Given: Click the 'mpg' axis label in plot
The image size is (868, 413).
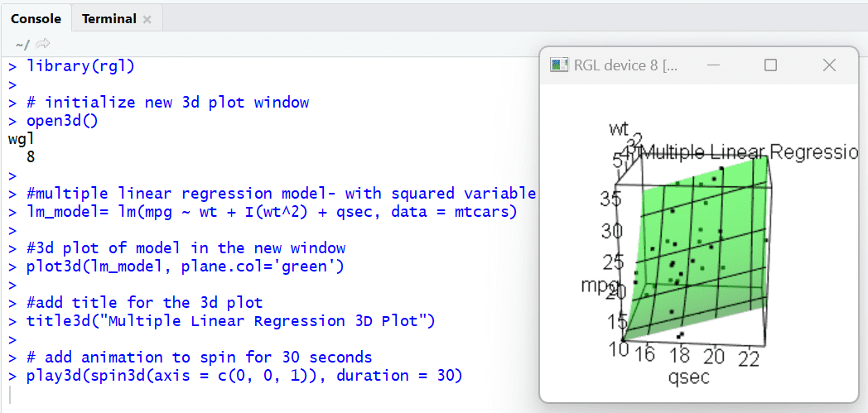Looking at the screenshot, I should (x=600, y=286).
